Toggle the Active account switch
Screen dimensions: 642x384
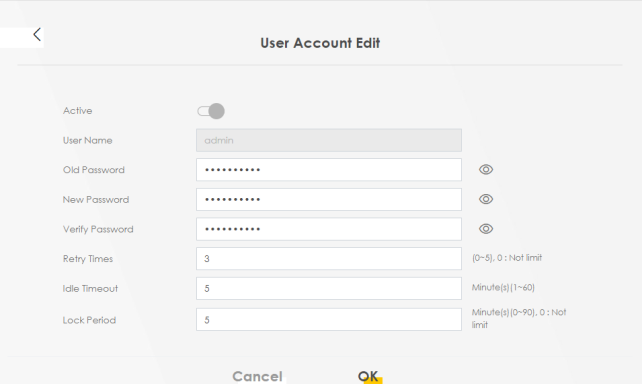211,111
